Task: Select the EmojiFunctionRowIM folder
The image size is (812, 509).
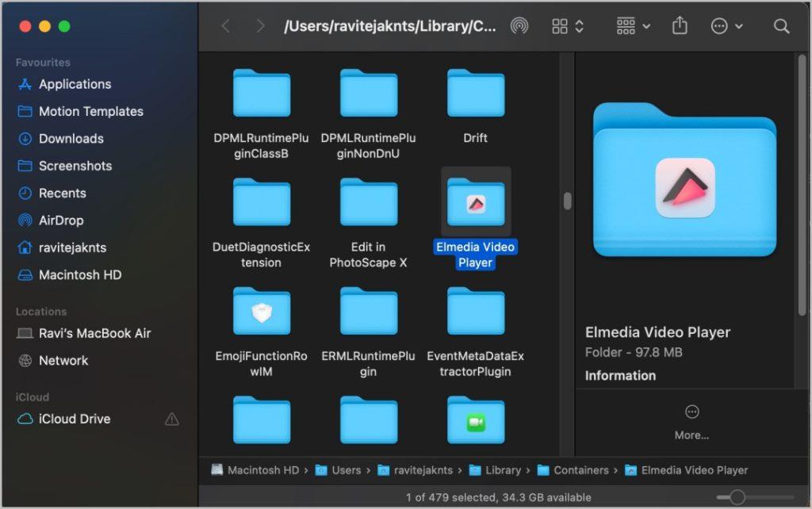Action: click(x=262, y=312)
